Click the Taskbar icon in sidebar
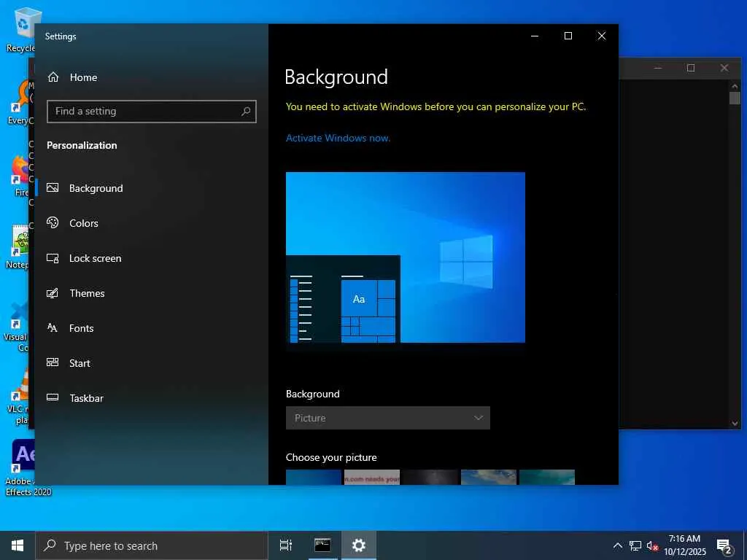Viewport: 747px width, 560px height. coord(53,397)
